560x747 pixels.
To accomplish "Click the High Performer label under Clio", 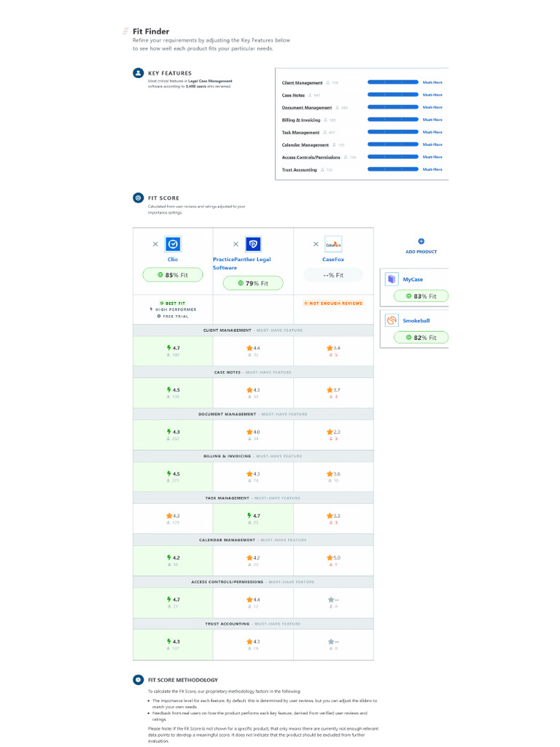I will tap(173, 309).
